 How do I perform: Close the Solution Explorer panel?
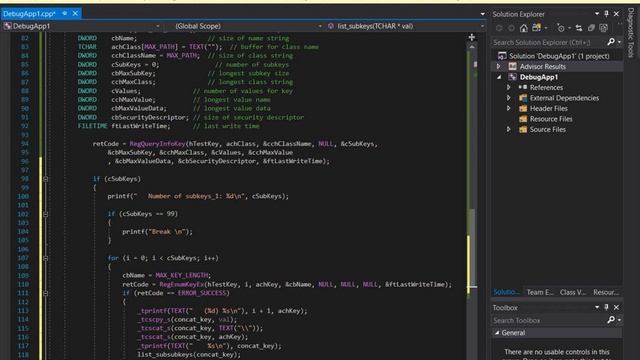pos(616,14)
